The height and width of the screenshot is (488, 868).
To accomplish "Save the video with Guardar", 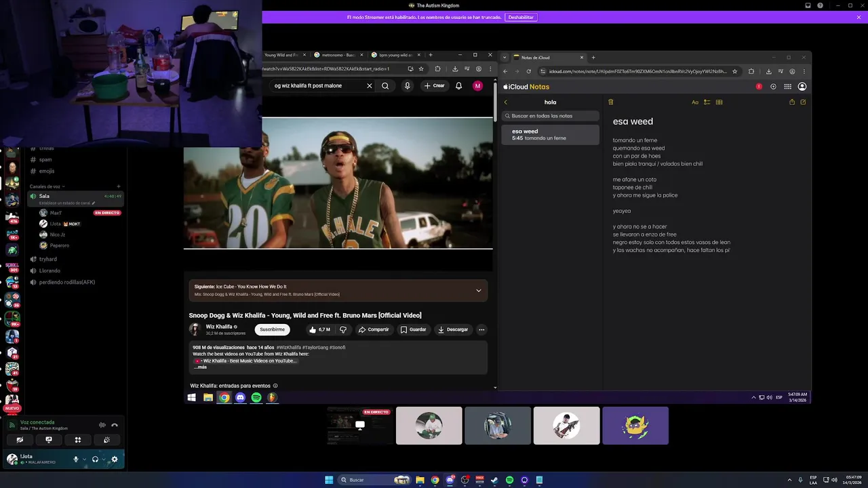I will 413,329.
